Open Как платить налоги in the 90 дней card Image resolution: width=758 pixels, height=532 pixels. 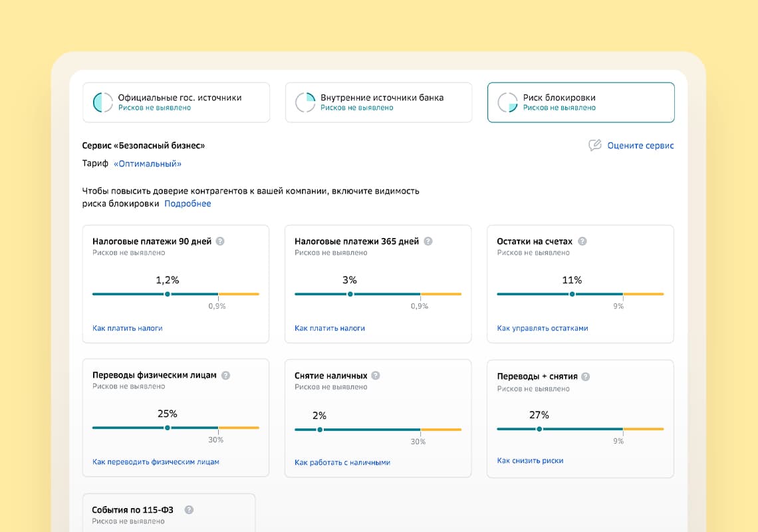click(127, 328)
